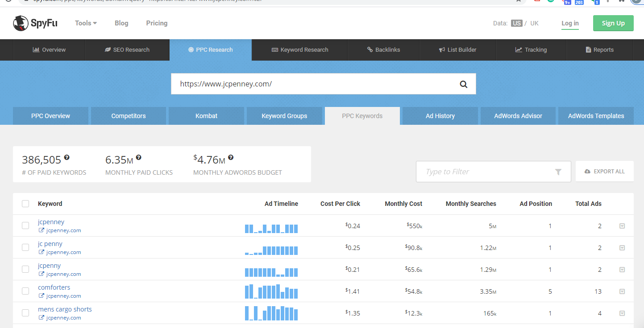Open the external link icon under jc penny
The width and height of the screenshot is (644, 328).
pos(42,252)
